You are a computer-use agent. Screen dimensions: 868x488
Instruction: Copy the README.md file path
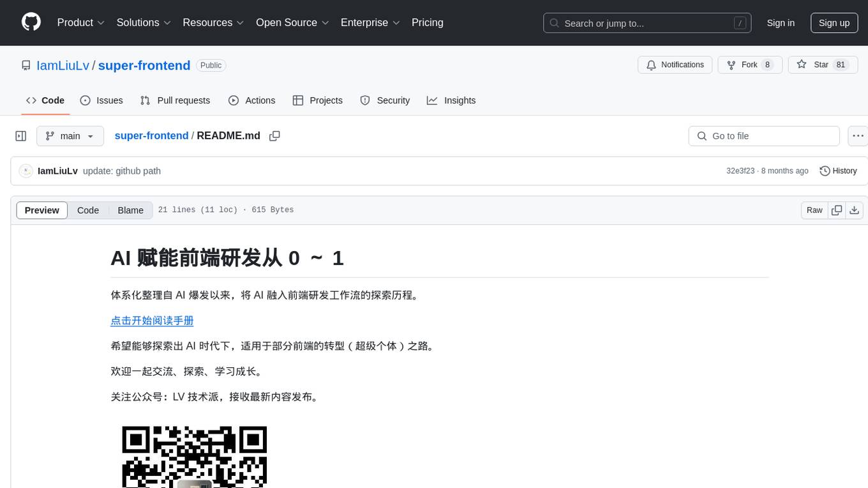click(275, 136)
